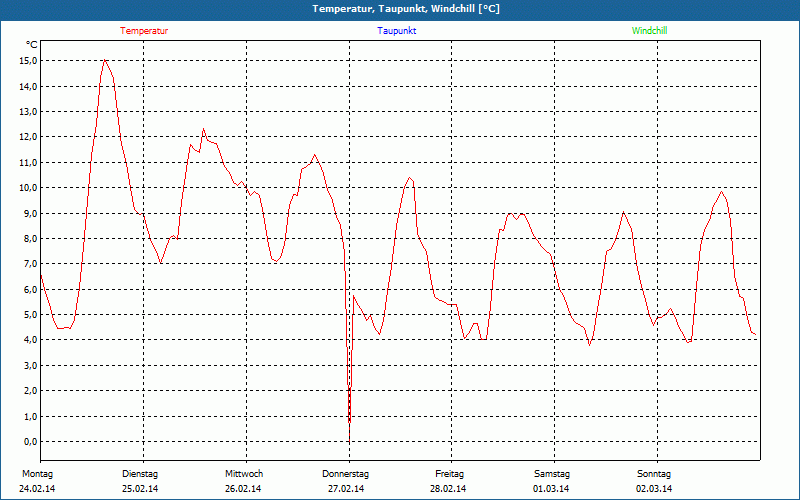Click the date 01.03.14

[x=551, y=489]
